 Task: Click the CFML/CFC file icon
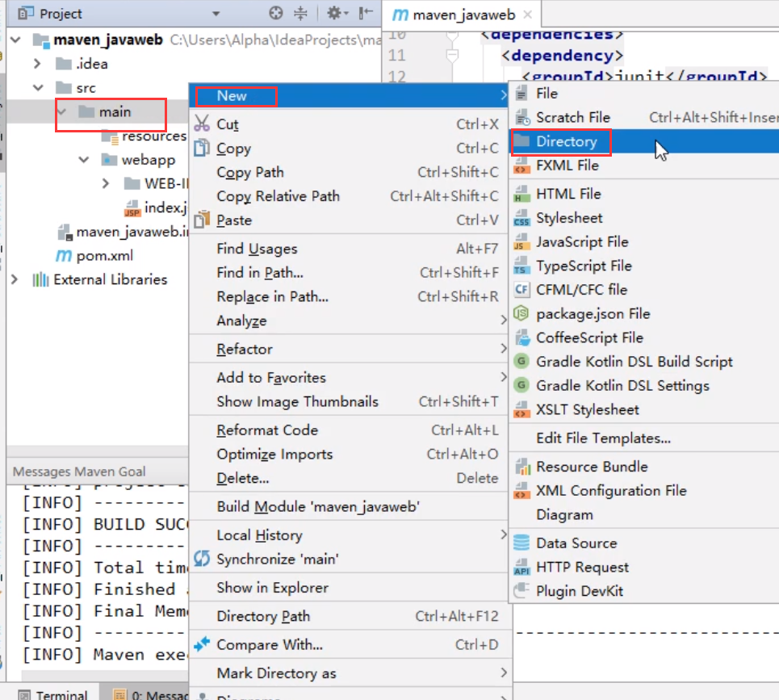[521, 289]
